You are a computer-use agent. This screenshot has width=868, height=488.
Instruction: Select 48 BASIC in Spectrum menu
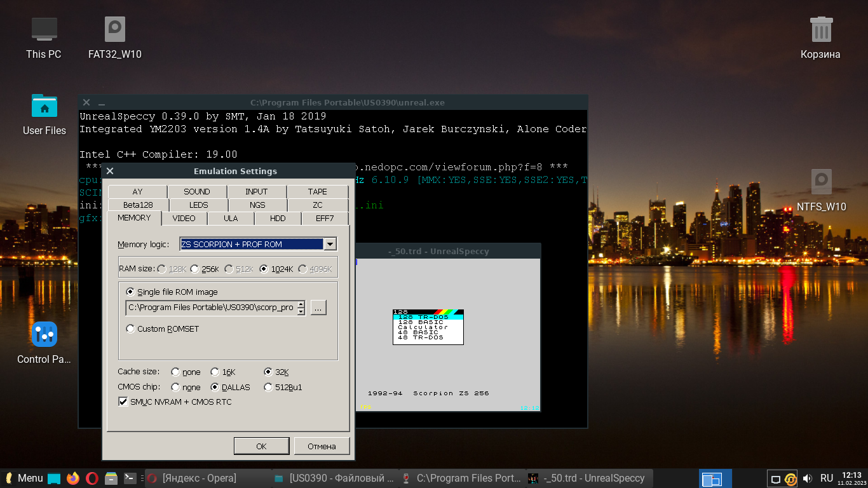coord(428,332)
